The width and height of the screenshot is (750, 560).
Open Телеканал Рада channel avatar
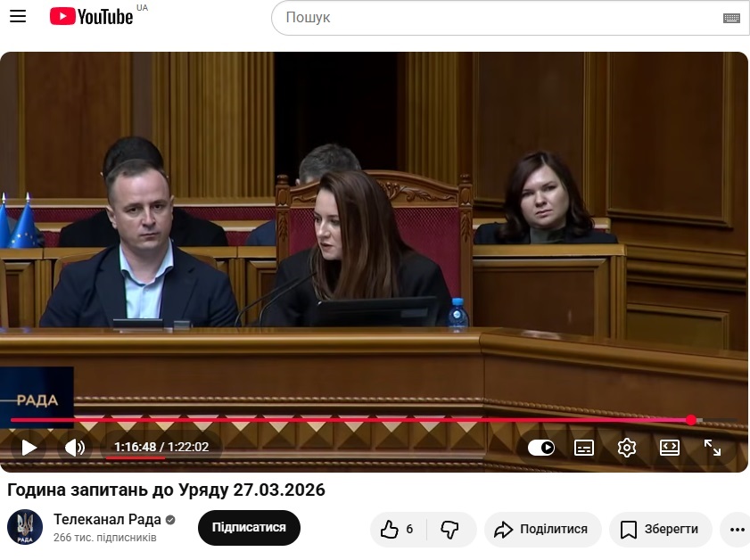pyautogui.click(x=24, y=528)
